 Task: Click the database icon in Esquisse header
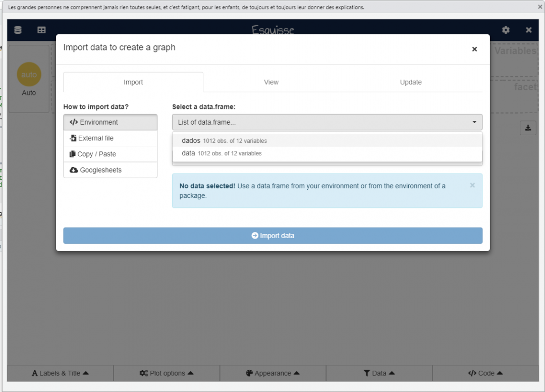coord(18,30)
